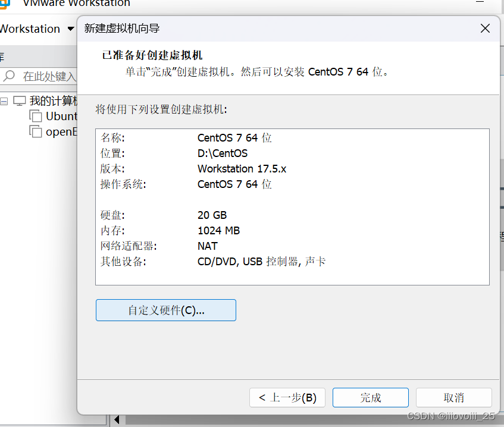Select the openEuler virtual machine entry
Viewport: 504px width, 427px height.
61,132
